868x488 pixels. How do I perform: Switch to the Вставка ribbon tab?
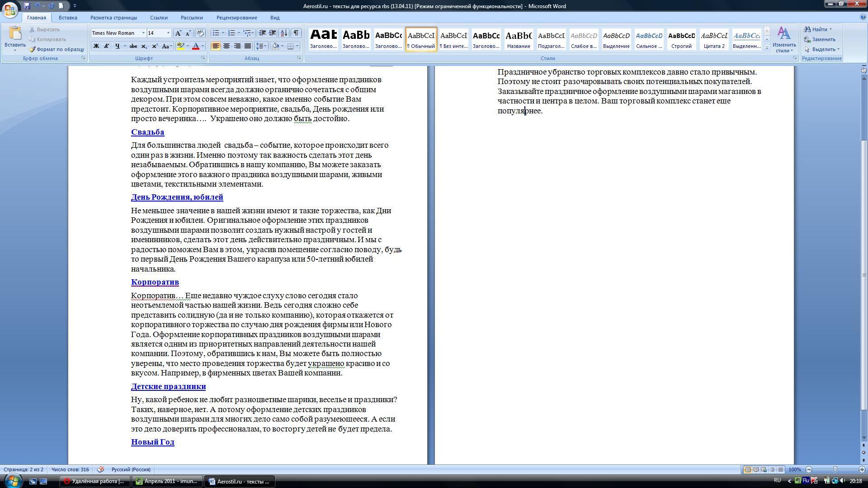(x=68, y=18)
